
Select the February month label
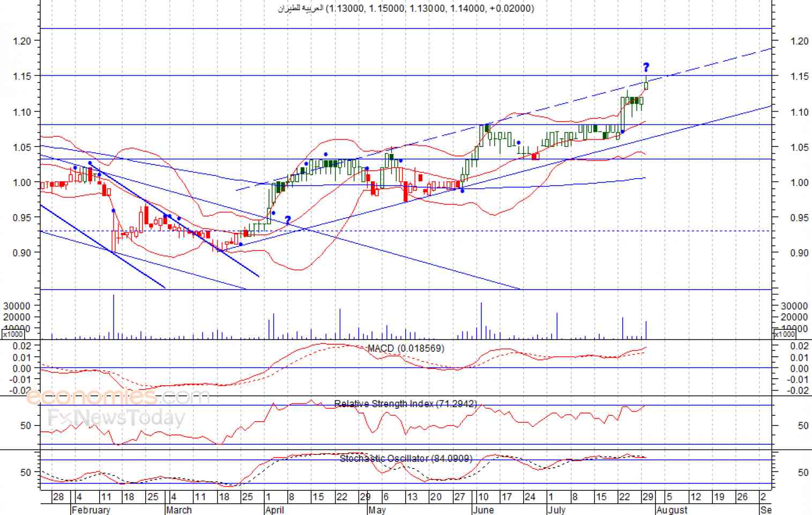coord(91,510)
